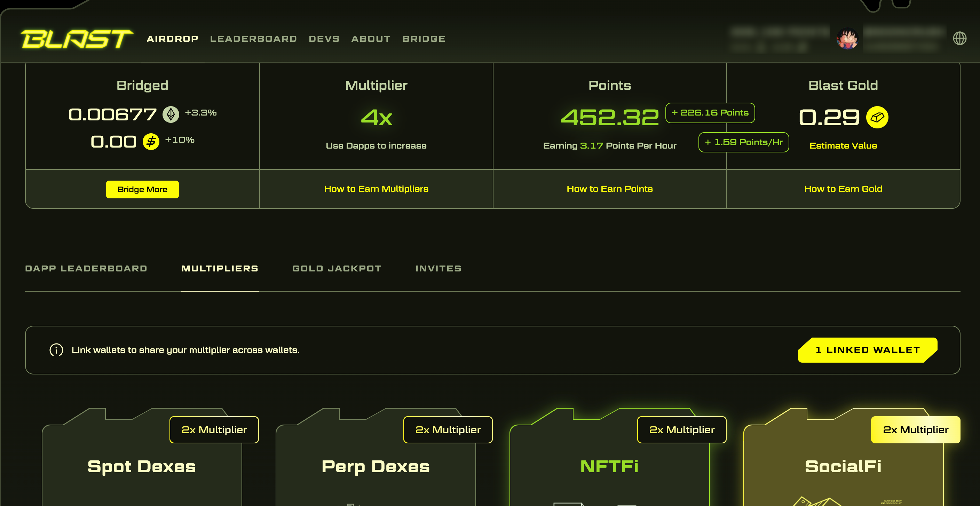The height and width of the screenshot is (506, 980).
Task: Click the Ethereum coin icon in Bridged
Action: click(x=171, y=114)
